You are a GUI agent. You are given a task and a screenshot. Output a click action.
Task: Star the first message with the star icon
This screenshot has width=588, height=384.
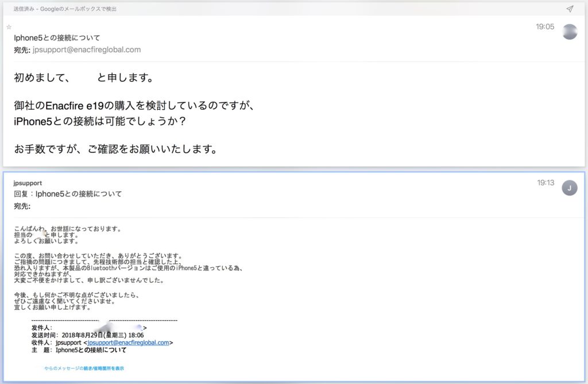click(9, 27)
